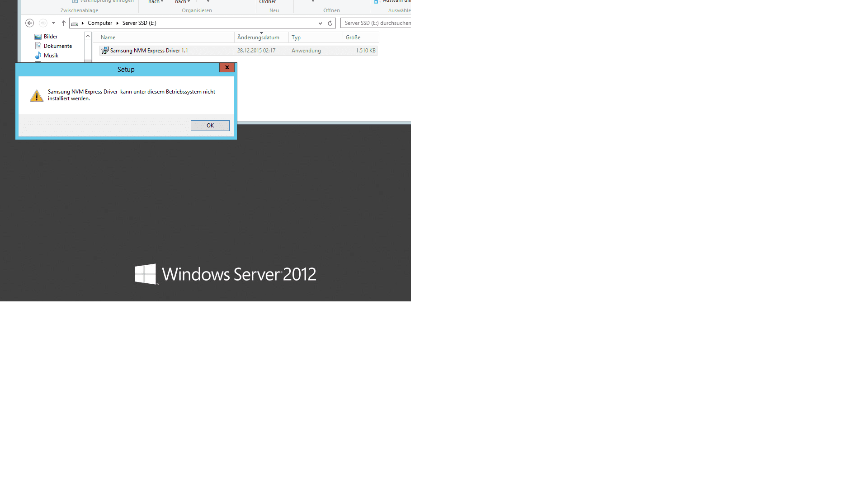868x488 pixels.
Task: Click the yellow warning icon in Setup
Action: [37, 95]
